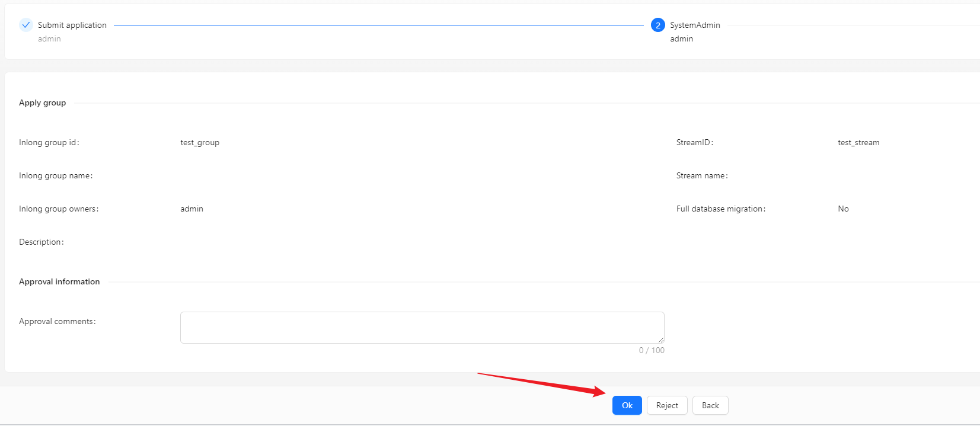The height and width of the screenshot is (426, 980).
Task: Click the Description field label
Action: (x=41, y=242)
